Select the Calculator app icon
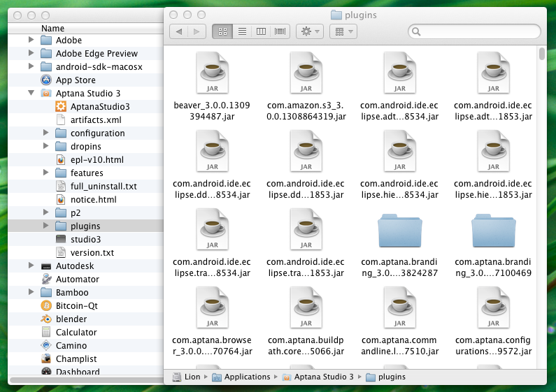This screenshot has height=392, width=556. point(46,332)
